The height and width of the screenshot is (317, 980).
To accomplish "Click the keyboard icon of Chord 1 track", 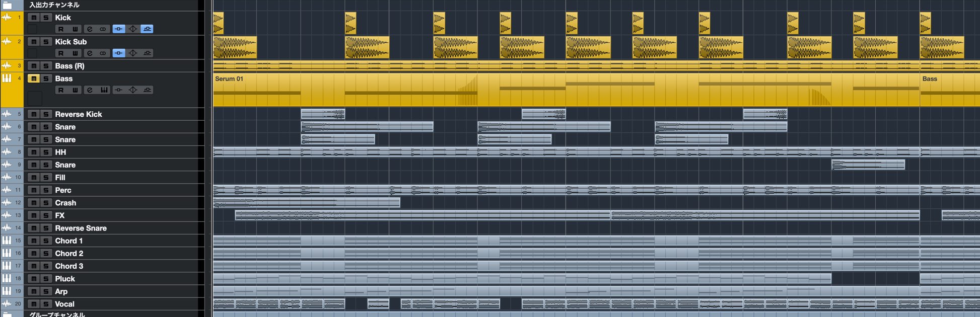I will 7,241.
